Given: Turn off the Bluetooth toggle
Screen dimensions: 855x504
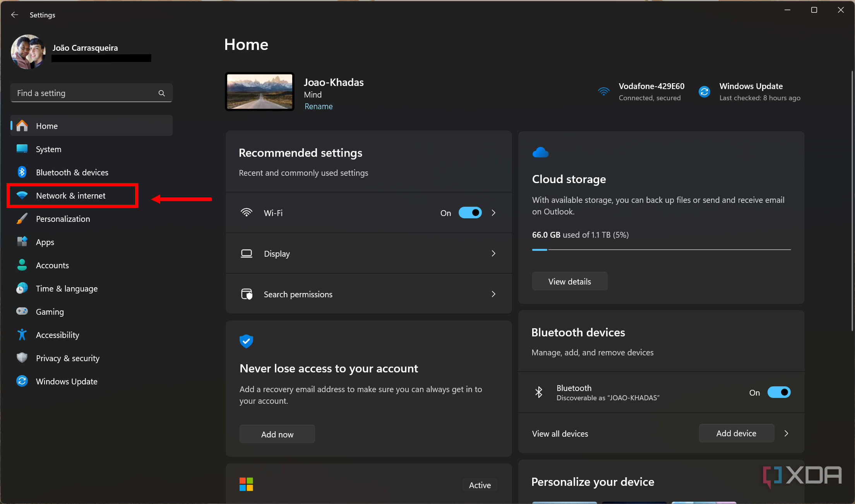Looking at the screenshot, I should (x=779, y=393).
